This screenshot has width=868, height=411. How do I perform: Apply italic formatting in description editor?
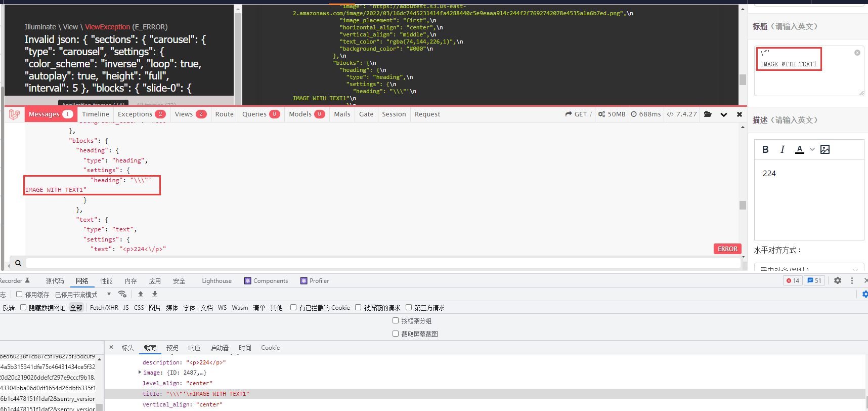coord(783,149)
